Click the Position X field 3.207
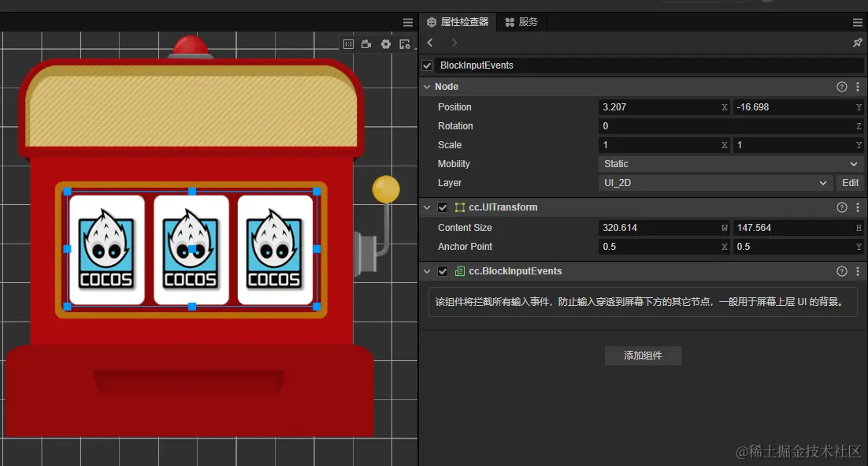This screenshot has width=868, height=466. 664,107
